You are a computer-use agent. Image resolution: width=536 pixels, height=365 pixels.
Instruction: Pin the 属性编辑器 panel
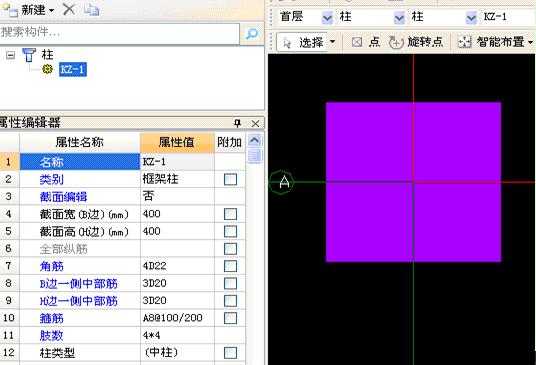(x=238, y=123)
